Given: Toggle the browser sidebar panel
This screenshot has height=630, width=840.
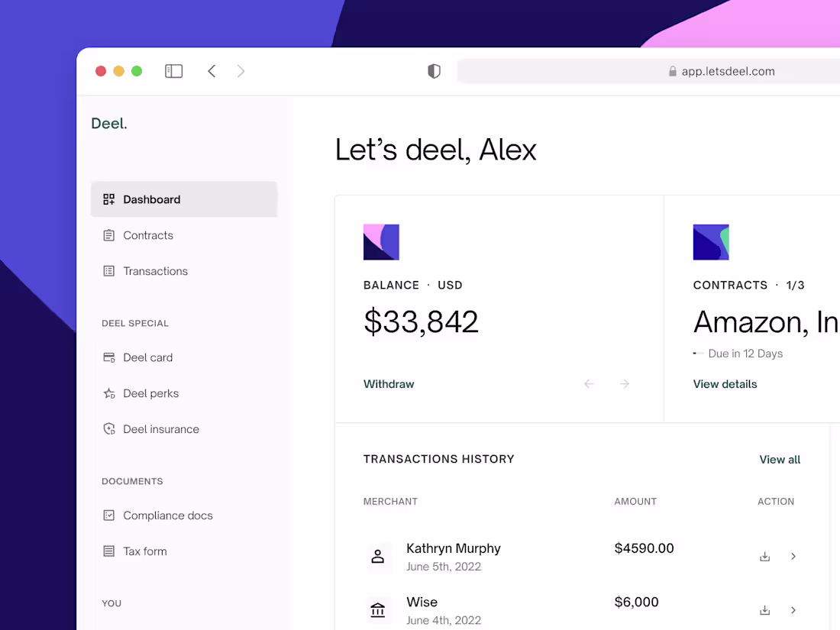Looking at the screenshot, I should click(x=173, y=70).
